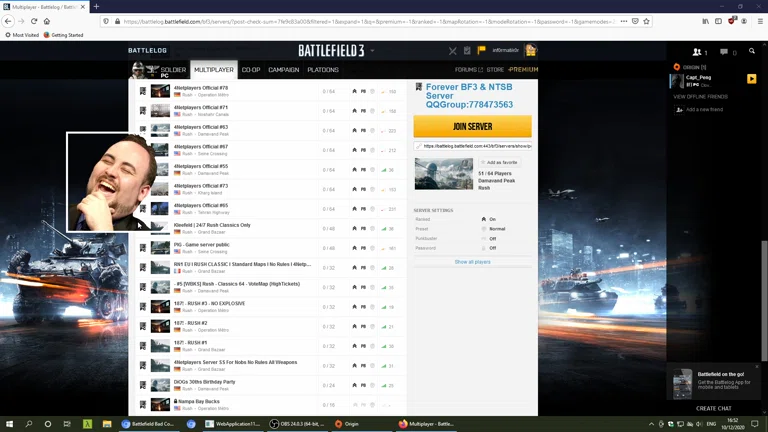The height and width of the screenshot is (432, 768).
Task: Select the 4Netplayers Official #71 server row
Action: (270, 111)
